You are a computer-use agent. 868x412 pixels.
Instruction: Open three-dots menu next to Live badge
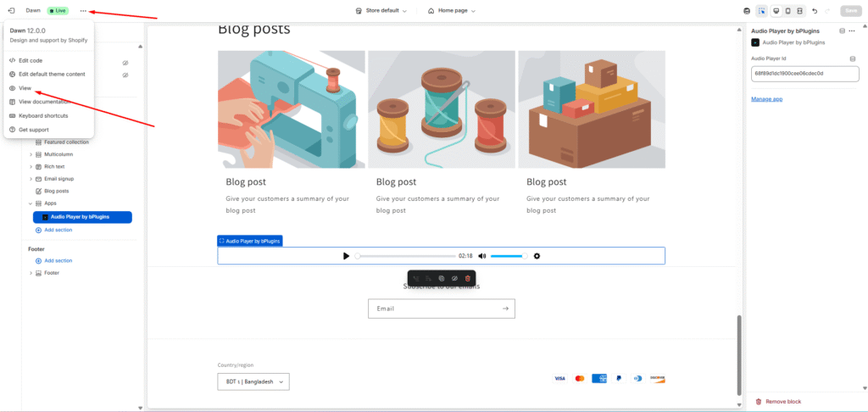pyautogui.click(x=83, y=11)
